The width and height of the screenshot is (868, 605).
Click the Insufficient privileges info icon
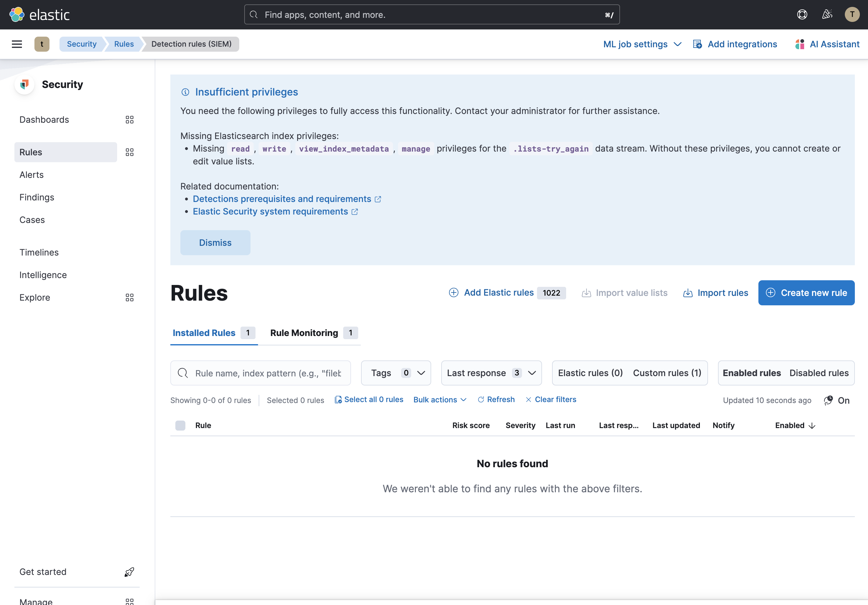click(185, 92)
